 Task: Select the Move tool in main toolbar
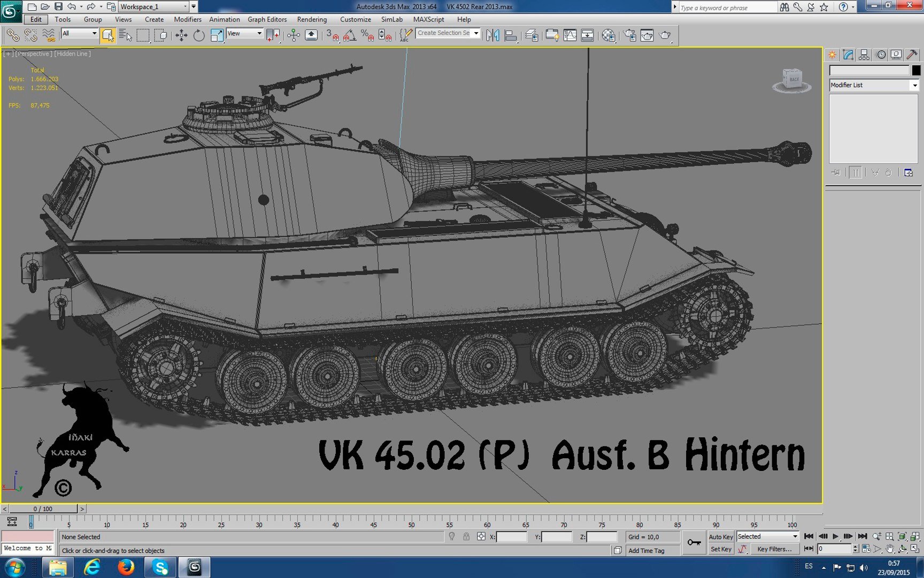[x=181, y=36]
